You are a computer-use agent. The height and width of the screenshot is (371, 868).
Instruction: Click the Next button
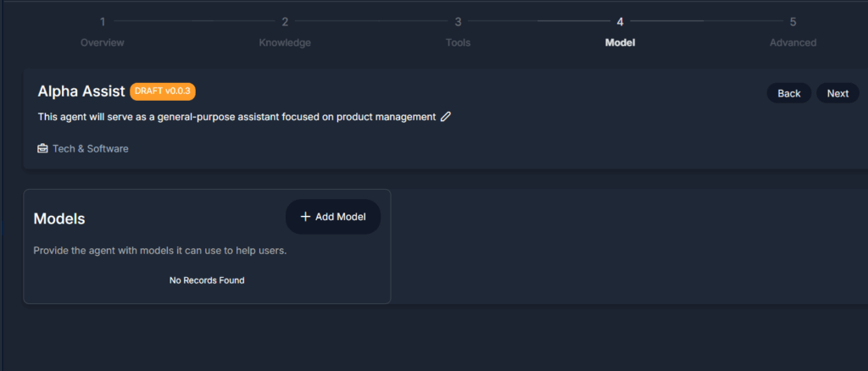[x=837, y=93]
